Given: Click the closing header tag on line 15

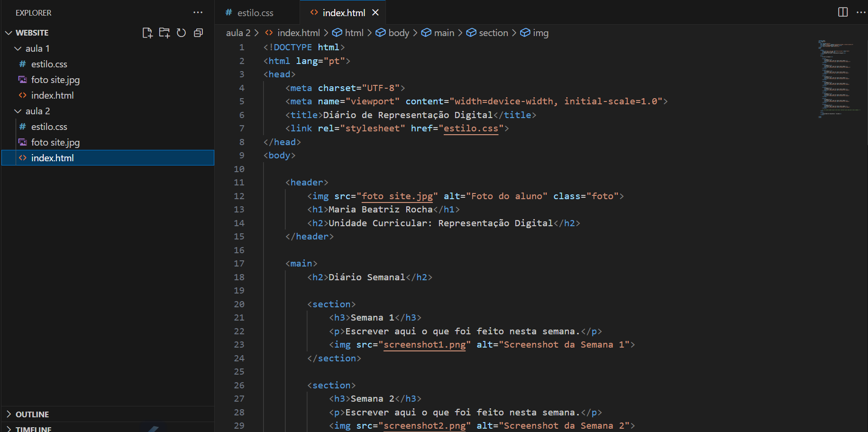Looking at the screenshot, I should point(310,237).
